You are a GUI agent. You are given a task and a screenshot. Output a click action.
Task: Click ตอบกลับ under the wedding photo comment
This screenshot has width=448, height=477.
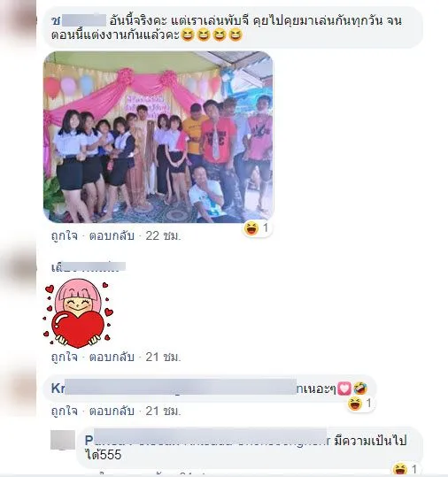pyautogui.click(x=112, y=235)
